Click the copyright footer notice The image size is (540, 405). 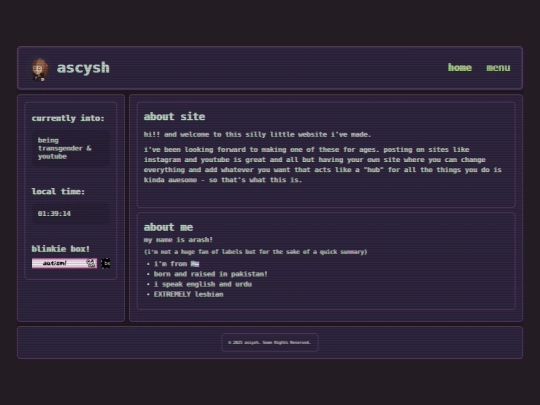tap(269, 342)
